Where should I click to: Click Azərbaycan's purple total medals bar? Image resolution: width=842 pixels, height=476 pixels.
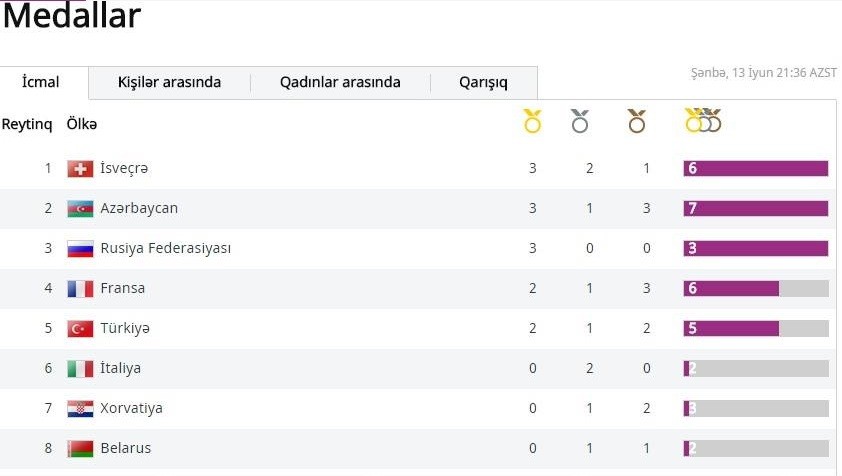tap(756, 208)
